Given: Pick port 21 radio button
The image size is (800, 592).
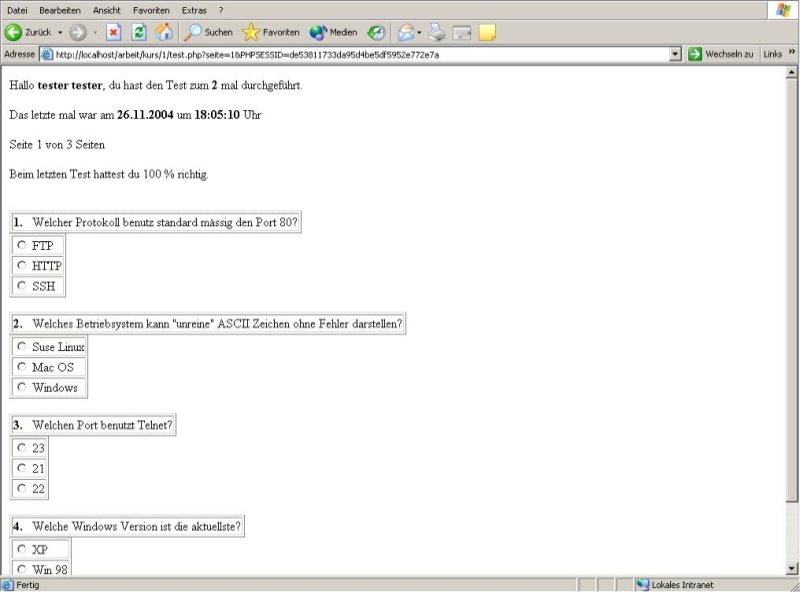Looking at the screenshot, I should (x=21, y=468).
